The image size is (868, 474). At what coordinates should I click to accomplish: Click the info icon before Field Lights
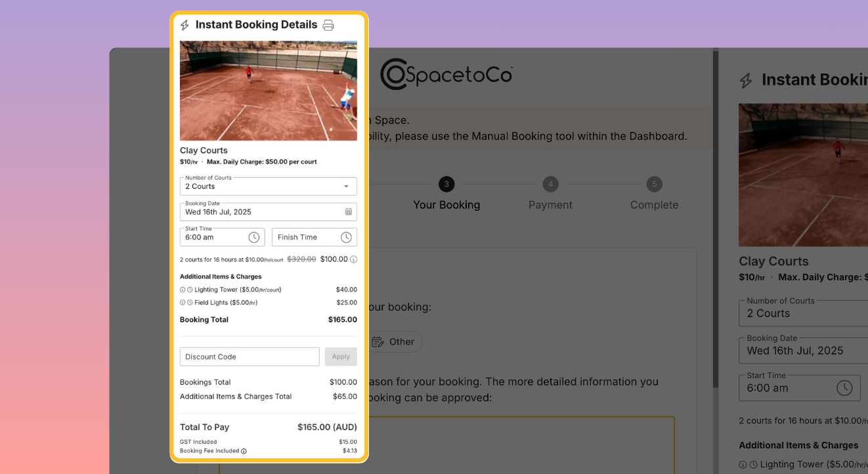click(183, 303)
